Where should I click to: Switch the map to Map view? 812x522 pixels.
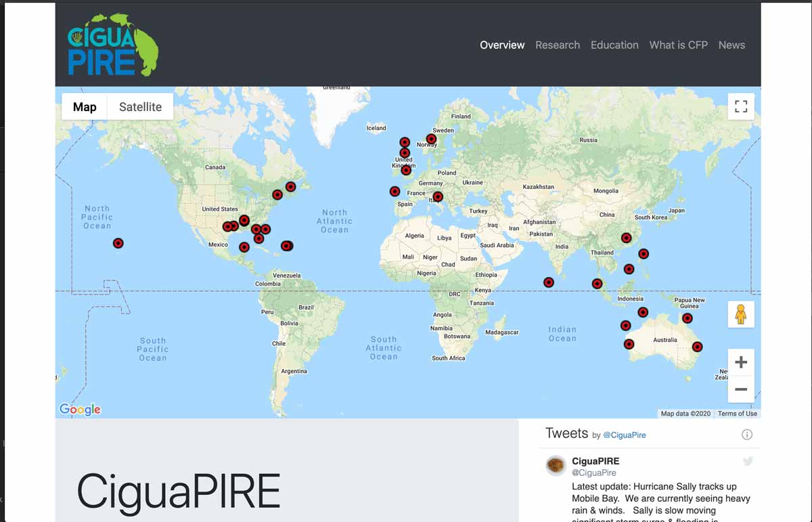tap(85, 107)
